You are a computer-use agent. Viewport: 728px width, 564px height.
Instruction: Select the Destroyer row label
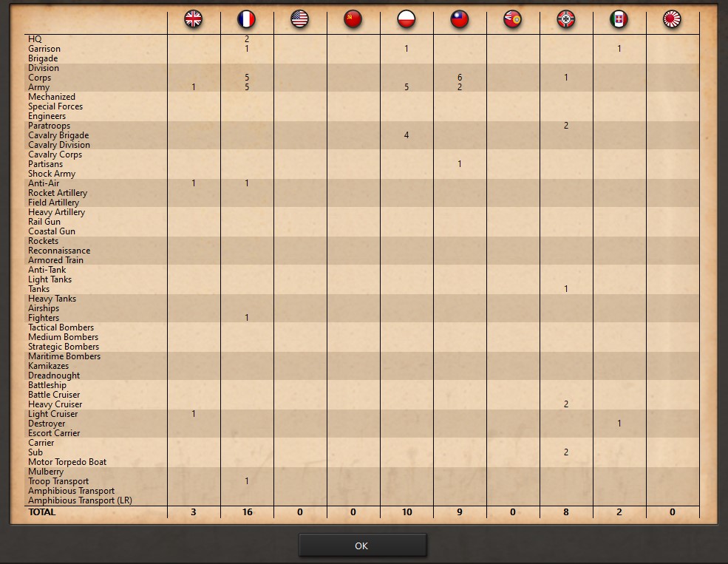47,424
